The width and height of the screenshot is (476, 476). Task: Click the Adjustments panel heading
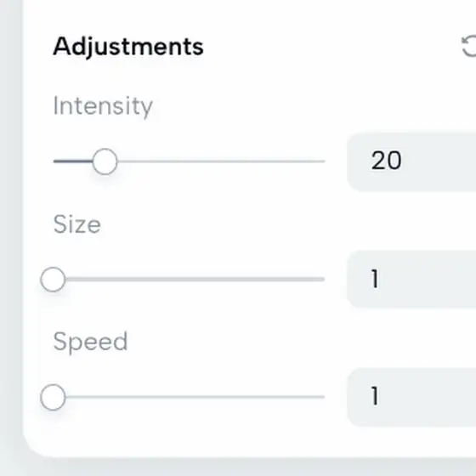[x=128, y=47]
